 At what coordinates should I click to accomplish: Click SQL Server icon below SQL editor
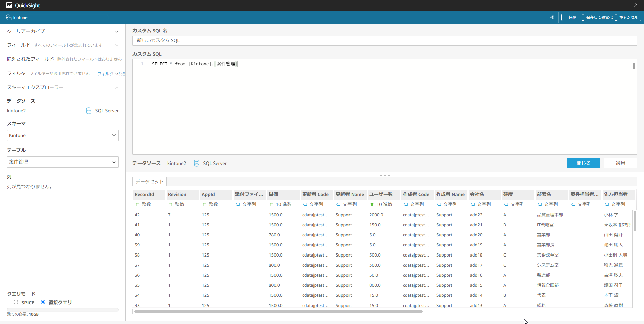click(x=197, y=163)
